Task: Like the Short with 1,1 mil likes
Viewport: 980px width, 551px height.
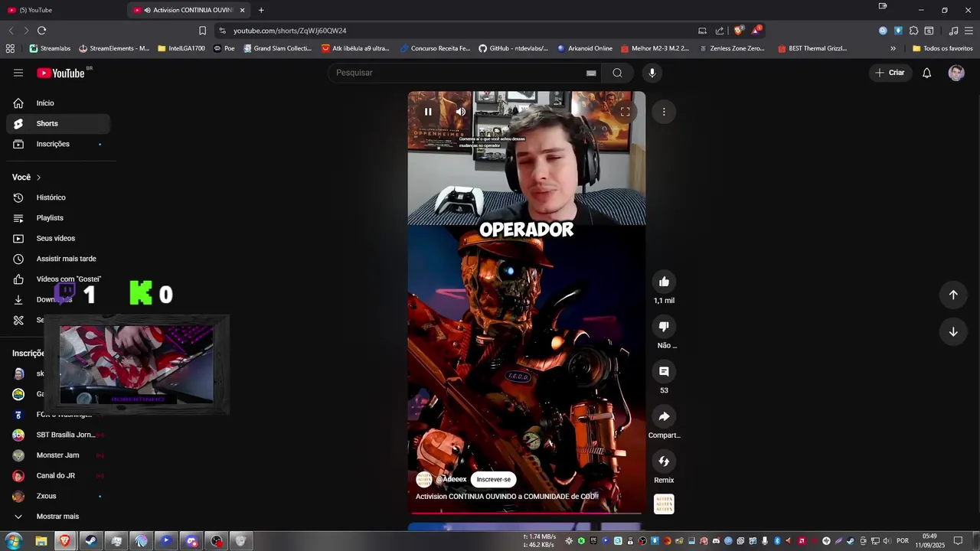Action: (x=664, y=282)
